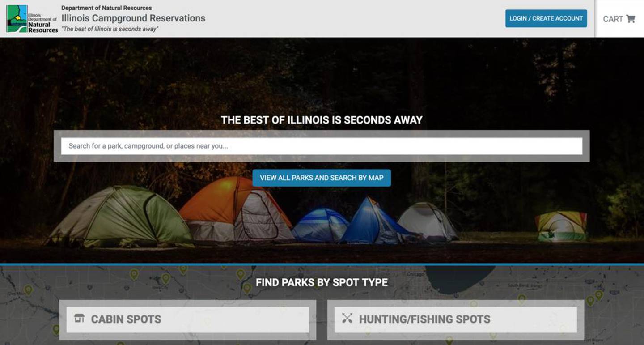Click Department of Natural Resources header text

click(x=106, y=8)
